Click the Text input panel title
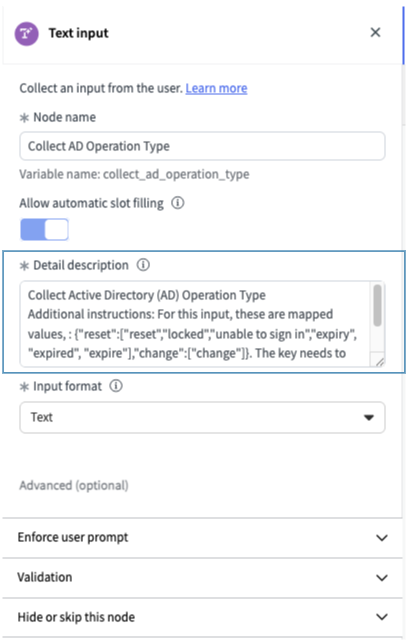The height and width of the screenshot is (640, 407). tap(79, 33)
